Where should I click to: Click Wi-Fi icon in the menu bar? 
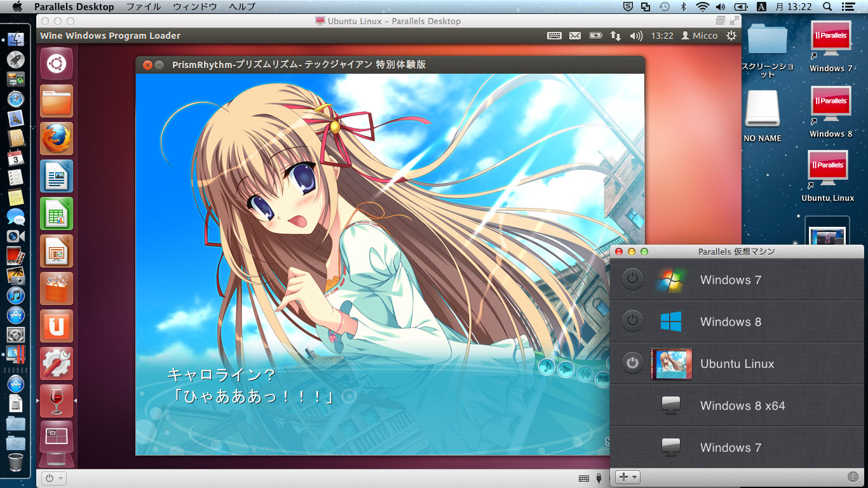(x=702, y=7)
